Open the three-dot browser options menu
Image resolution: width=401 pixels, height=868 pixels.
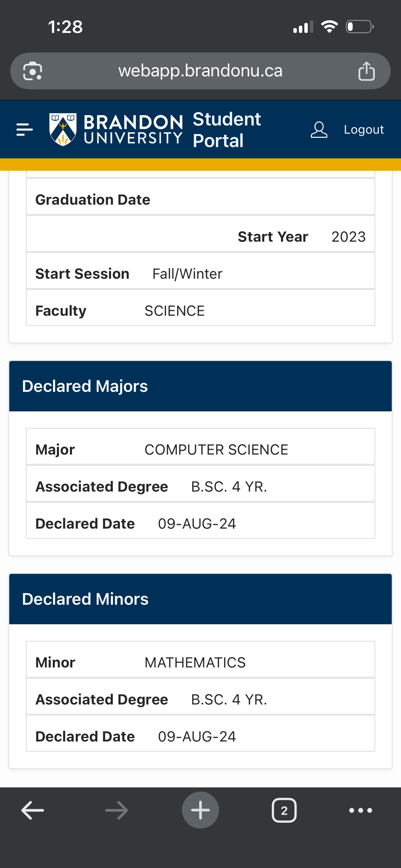[x=361, y=810]
